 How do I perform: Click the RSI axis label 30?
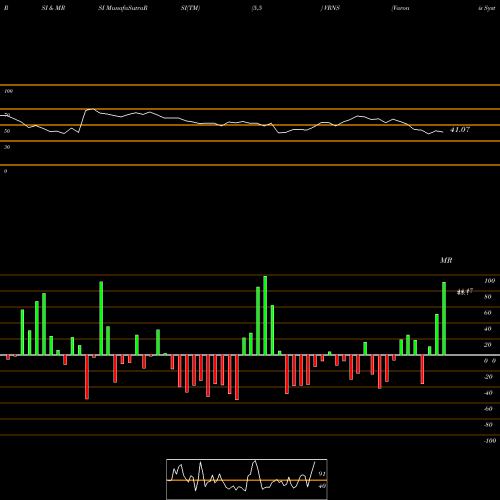point(7,147)
